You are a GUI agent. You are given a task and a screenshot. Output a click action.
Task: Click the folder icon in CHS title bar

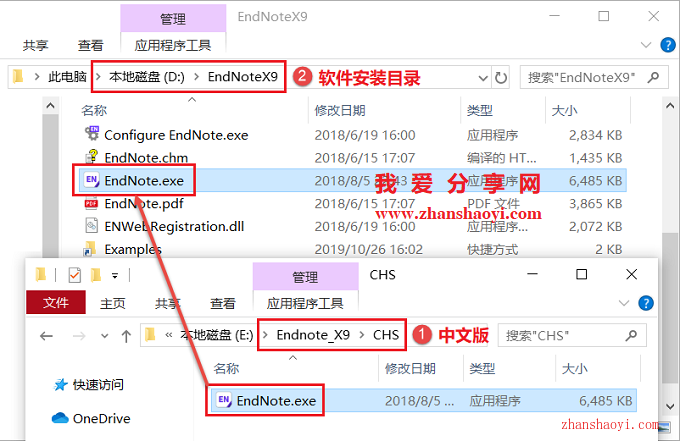coord(41,274)
